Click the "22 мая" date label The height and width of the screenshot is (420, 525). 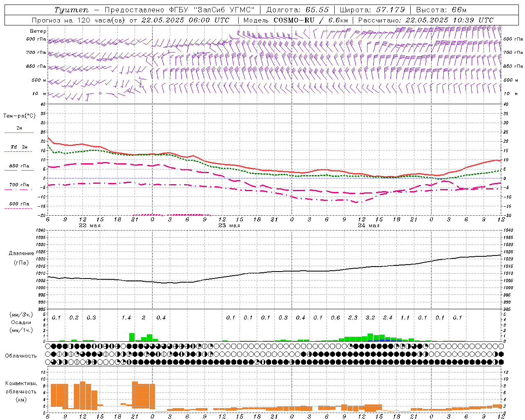pyautogui.click(x=89, y=226)
